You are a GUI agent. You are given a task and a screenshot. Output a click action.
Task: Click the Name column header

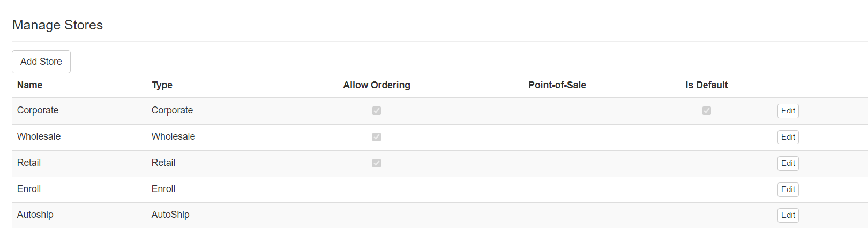[x=29, y=85]
